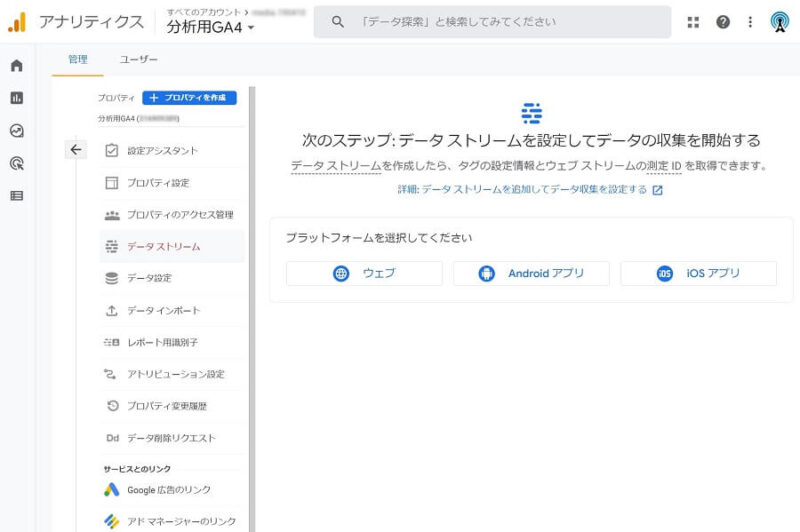Viewport: 800px width, 532px height.
Task: Click the アナリティクス product name text
Action: pos(92,22)
